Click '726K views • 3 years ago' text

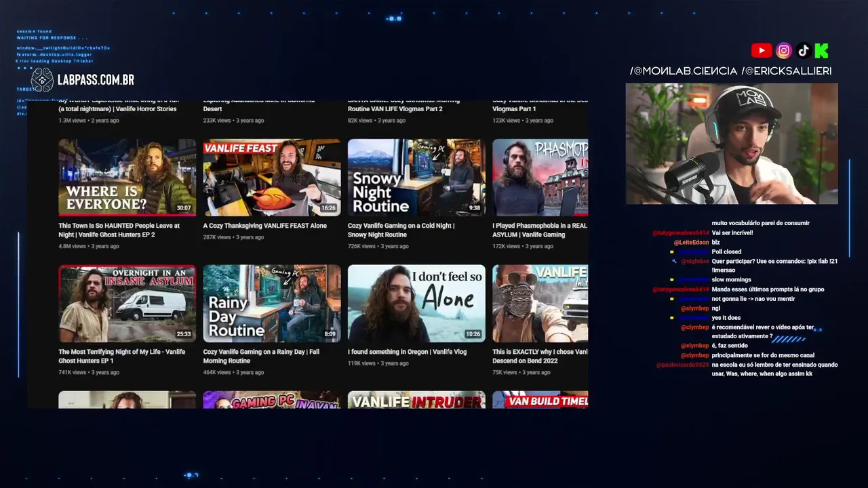point(378,246)
